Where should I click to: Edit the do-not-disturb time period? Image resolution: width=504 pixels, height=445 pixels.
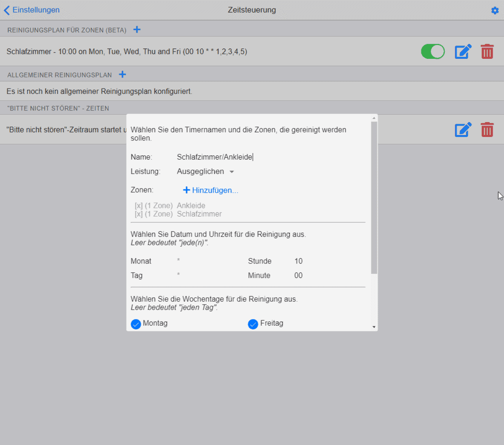pyautogui.click(x=463, y=130)
